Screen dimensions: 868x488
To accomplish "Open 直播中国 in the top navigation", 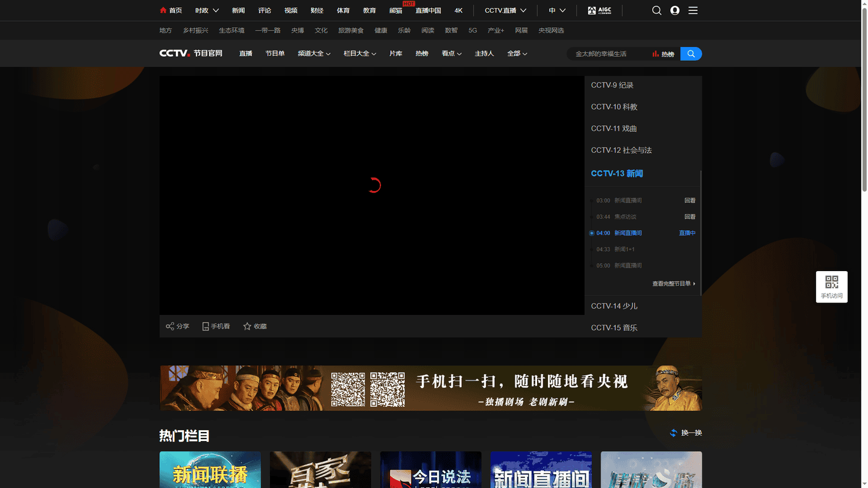I will pyautogui.click(x=428, y=10).
